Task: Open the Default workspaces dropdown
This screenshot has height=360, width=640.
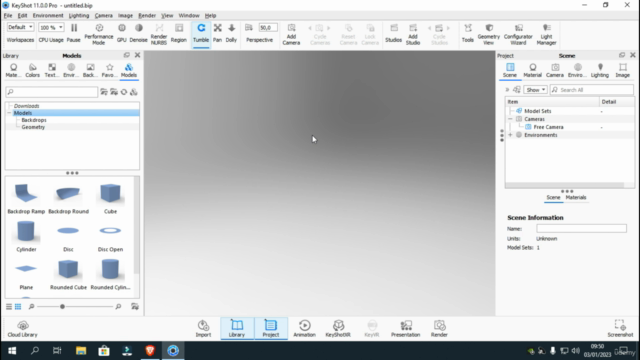Action: coord(20,27)
